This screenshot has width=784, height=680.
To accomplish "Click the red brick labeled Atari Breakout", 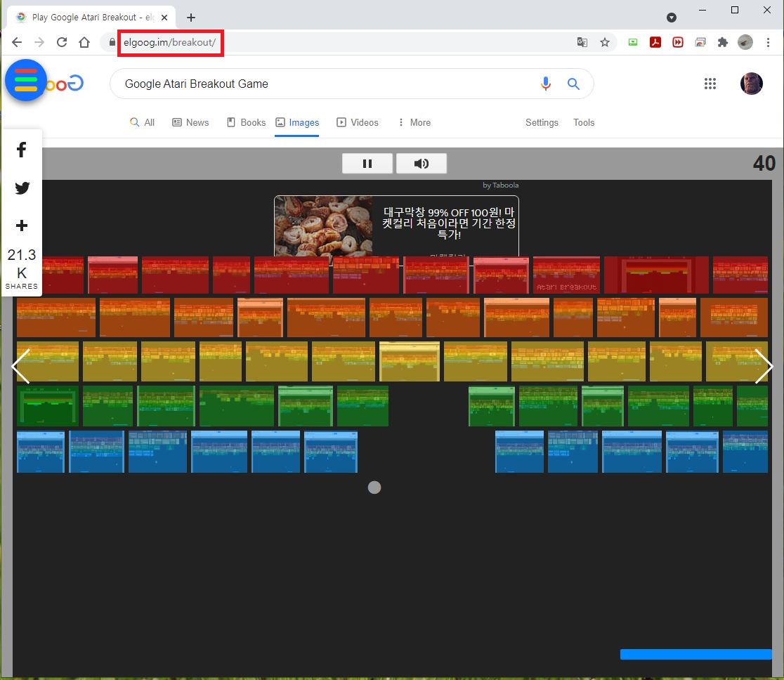I will 566,275.
